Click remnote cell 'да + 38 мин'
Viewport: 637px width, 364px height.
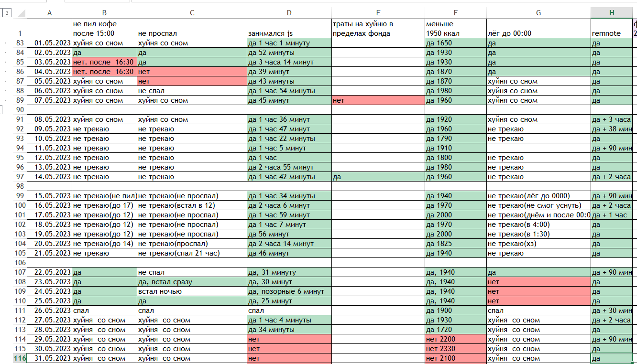612,129
